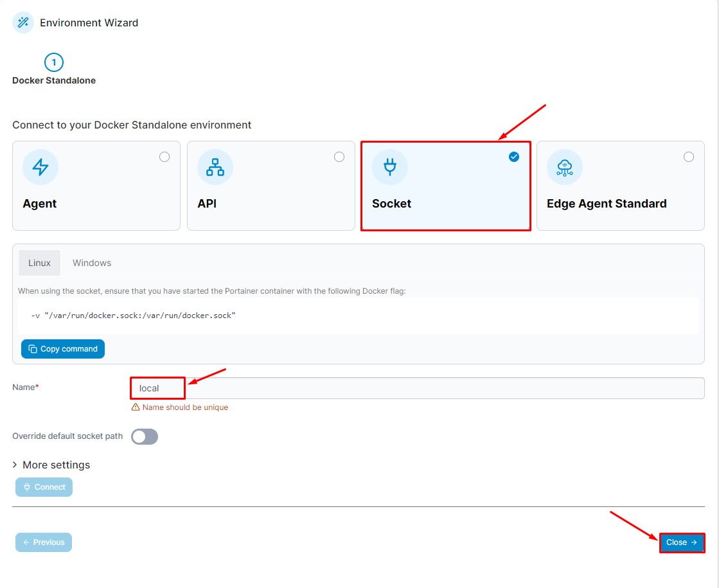Image resolution: width=719 pixels, height=588 pixels.
Task: Switch to the Linux tab
Action: coord(39,263)
